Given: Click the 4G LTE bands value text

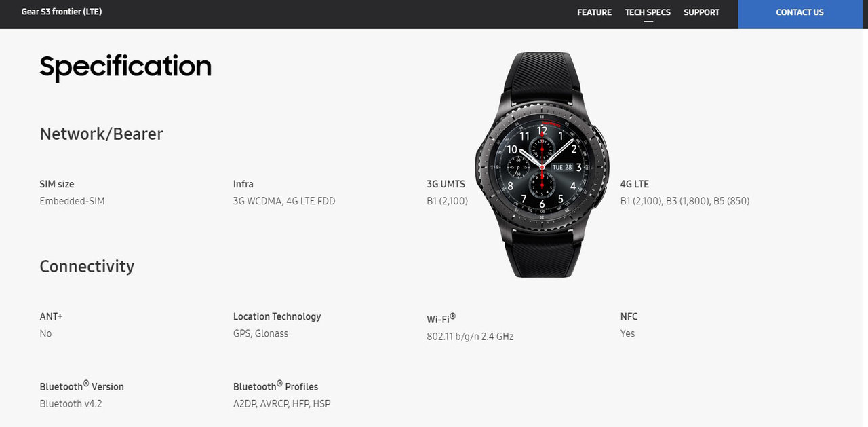Looking at the screenshot, I should [685, 201].
